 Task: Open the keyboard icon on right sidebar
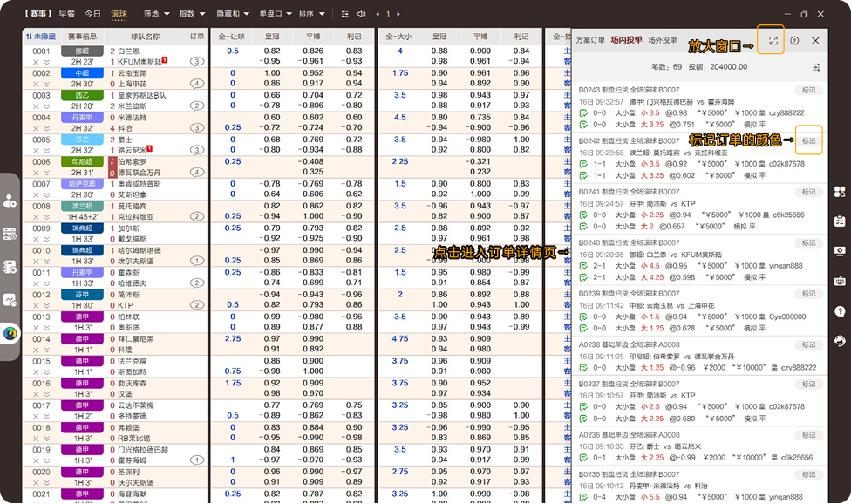(840, 281)
